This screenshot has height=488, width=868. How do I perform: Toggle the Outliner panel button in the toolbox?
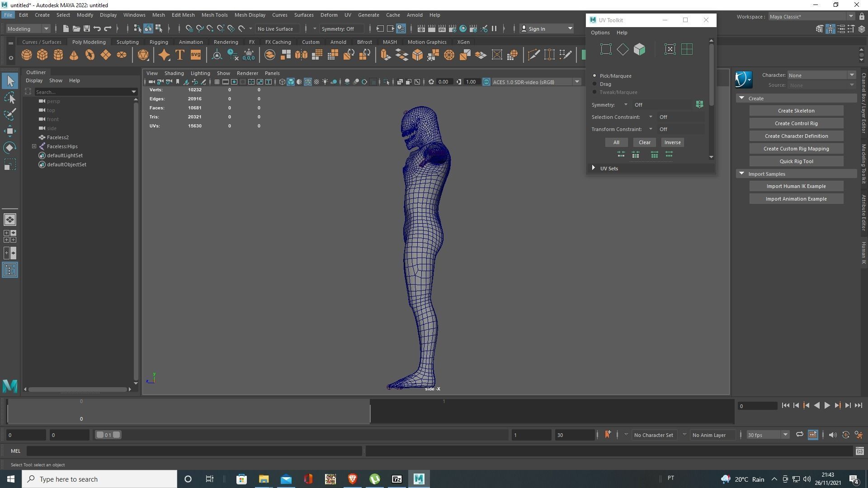tap(10, 270)
